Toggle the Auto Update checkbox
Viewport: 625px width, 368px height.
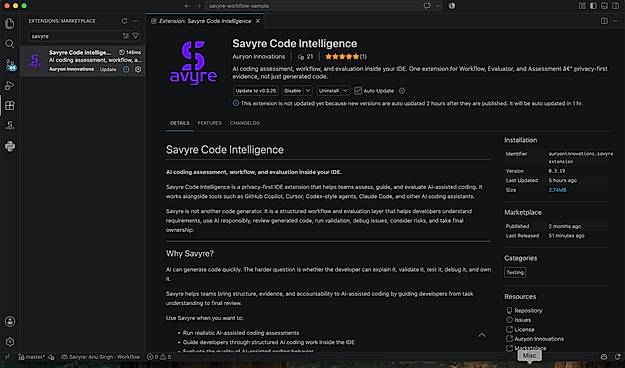coord(358,91)
